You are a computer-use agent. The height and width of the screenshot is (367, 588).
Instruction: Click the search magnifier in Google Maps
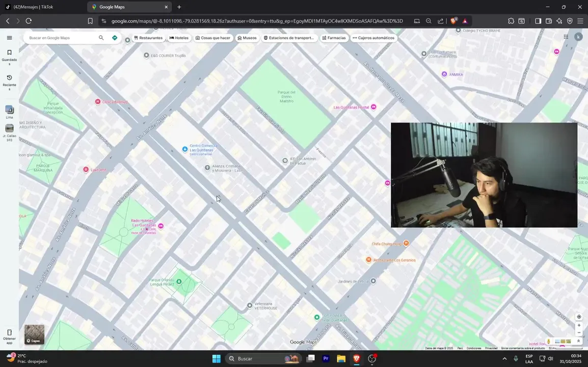(x=101, y=38)
